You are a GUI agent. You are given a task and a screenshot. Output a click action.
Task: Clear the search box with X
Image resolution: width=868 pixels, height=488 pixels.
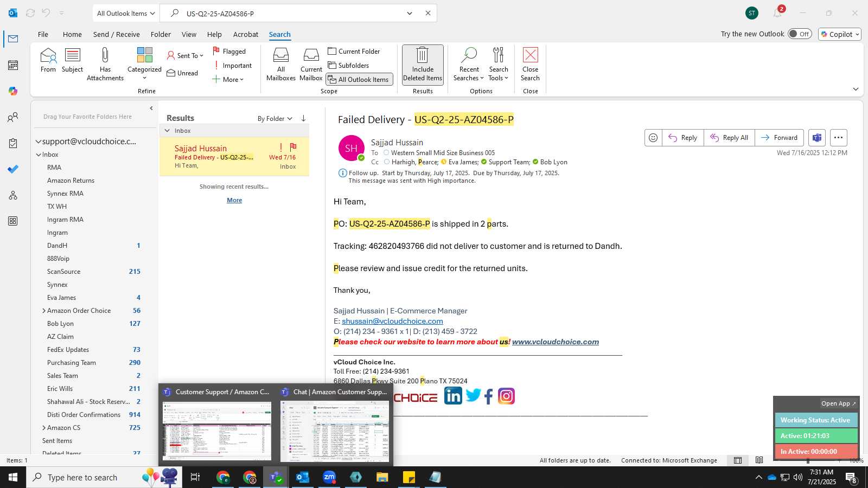pos(428,13)
